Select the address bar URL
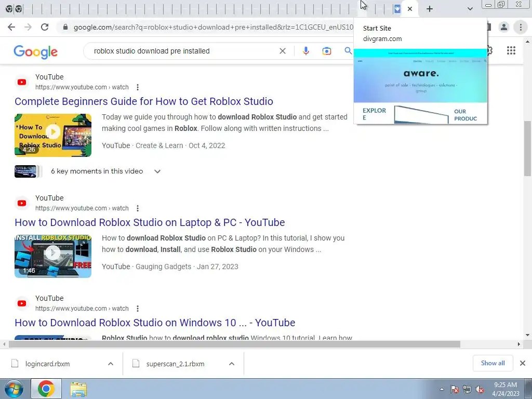532x399 pixels. click(213, 27)
